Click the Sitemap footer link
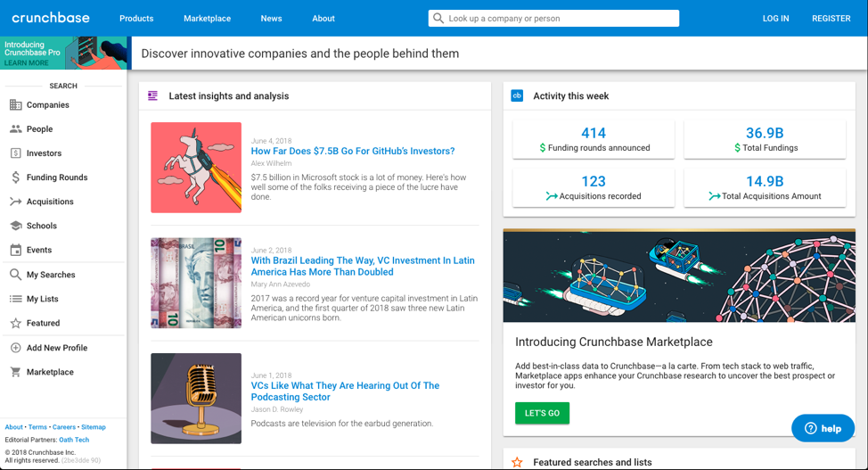 pos(93,427)
